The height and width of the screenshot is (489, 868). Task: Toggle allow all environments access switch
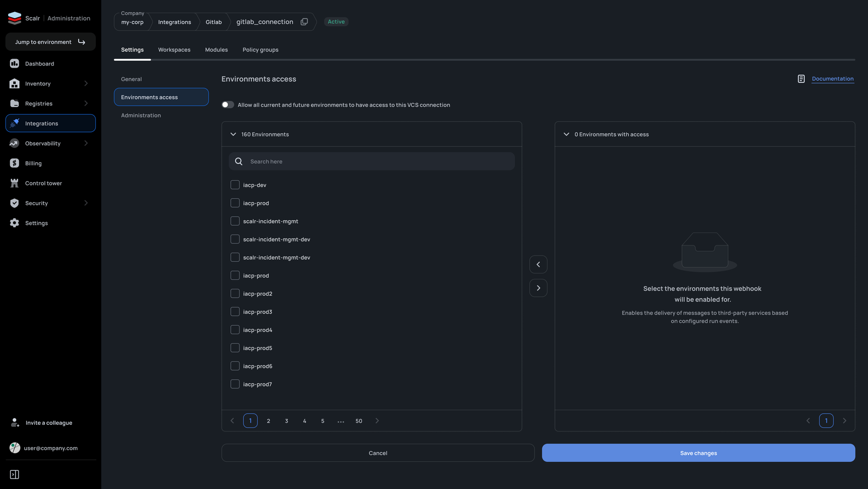pyautogui.click(x=228, y=105)
